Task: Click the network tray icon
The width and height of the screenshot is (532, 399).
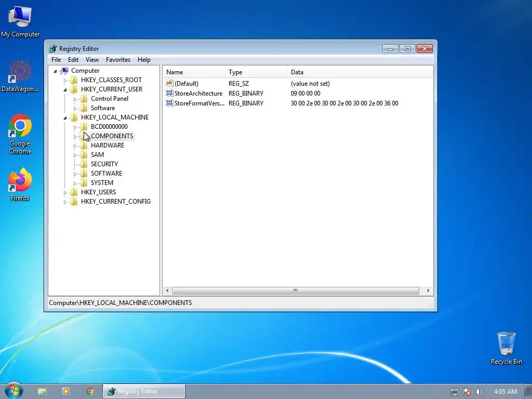Action: click(454, 392)
